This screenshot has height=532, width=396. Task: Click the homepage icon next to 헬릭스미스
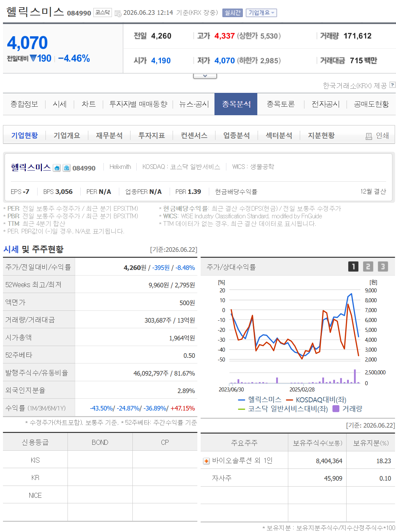pyautogui.click(x=57, y=168)
